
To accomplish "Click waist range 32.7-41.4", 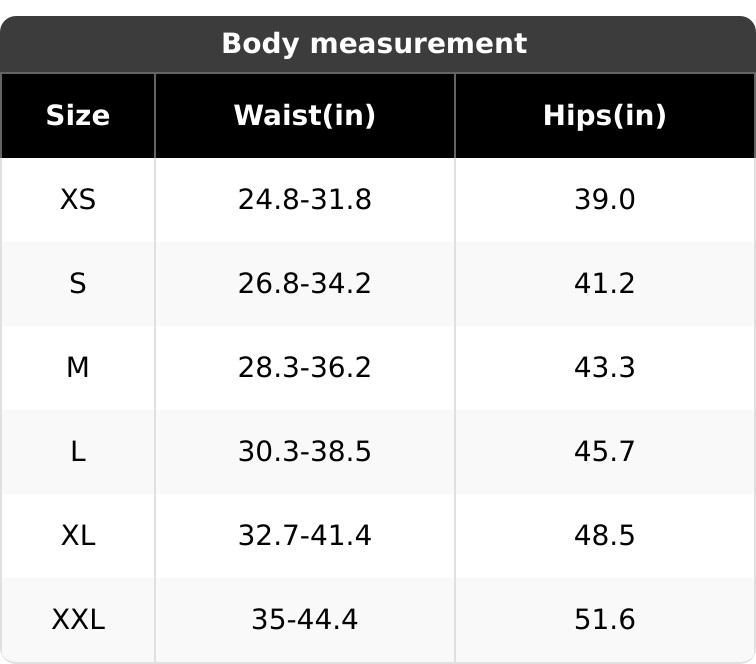I will click(x=304, y=536).
